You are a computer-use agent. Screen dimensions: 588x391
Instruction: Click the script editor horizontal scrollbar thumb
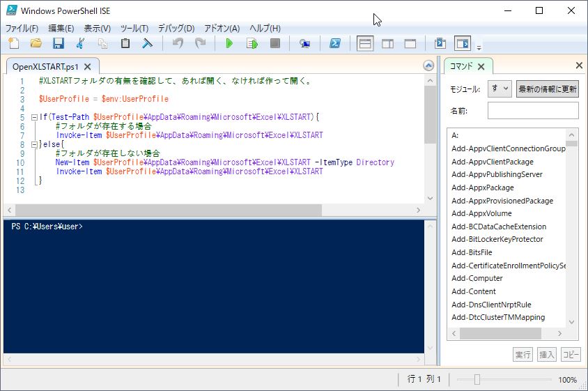[169, 210]
